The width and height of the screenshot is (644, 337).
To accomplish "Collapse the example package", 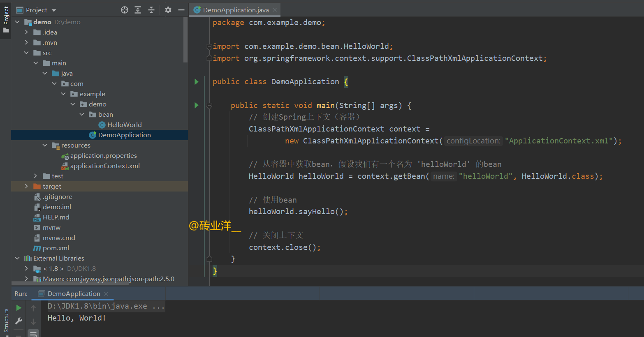I will (63, 94).
